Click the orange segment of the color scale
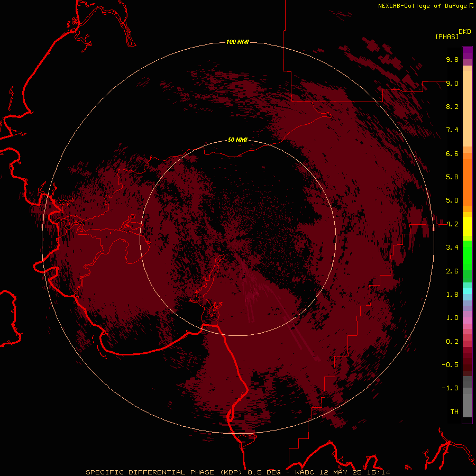 467,182
